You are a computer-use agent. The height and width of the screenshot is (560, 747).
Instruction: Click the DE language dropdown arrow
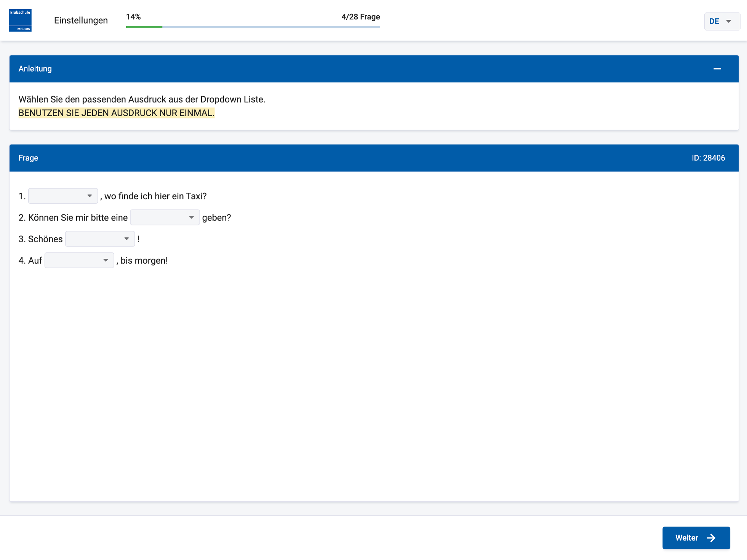(728, 21)
